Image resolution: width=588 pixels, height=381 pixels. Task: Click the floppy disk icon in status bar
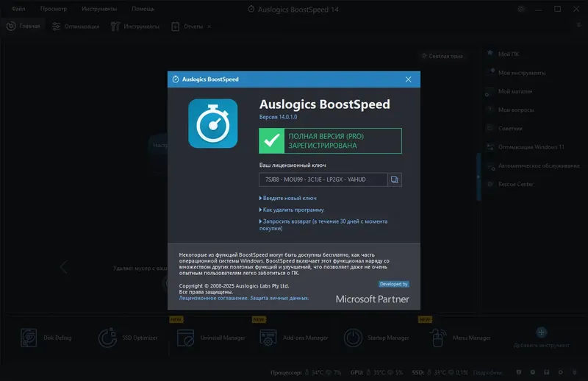547,372
